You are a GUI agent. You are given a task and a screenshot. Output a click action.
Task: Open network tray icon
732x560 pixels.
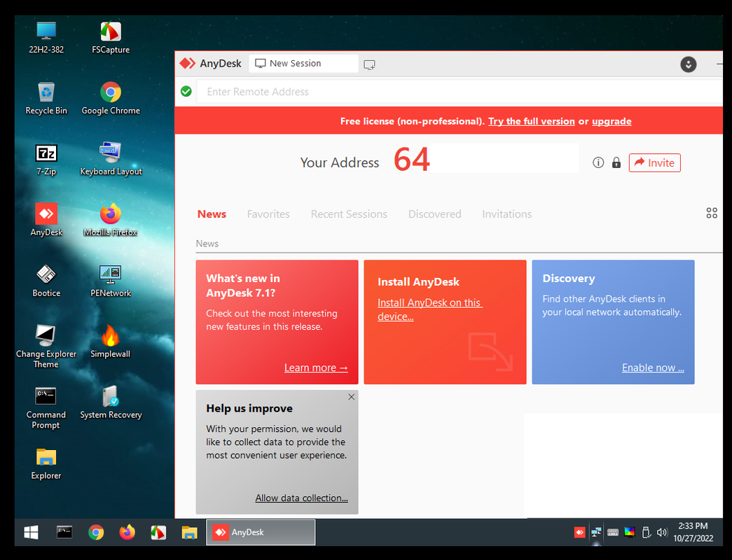pos(596,532)
